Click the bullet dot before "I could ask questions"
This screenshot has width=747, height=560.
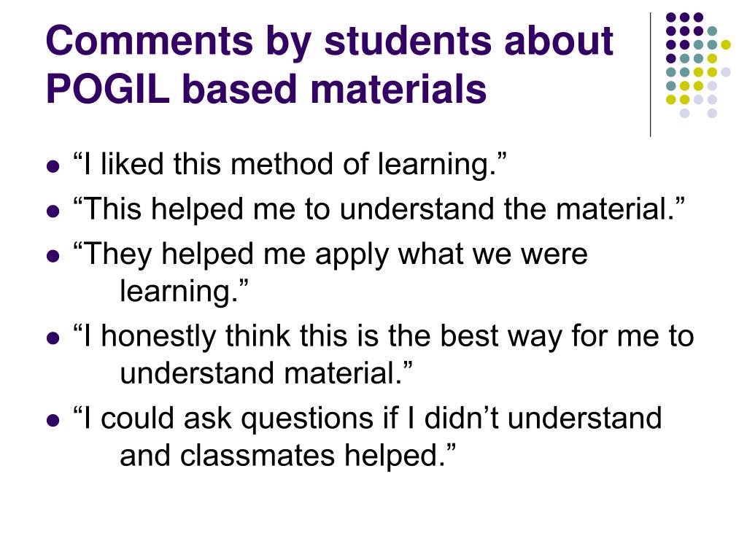(53, 421)
